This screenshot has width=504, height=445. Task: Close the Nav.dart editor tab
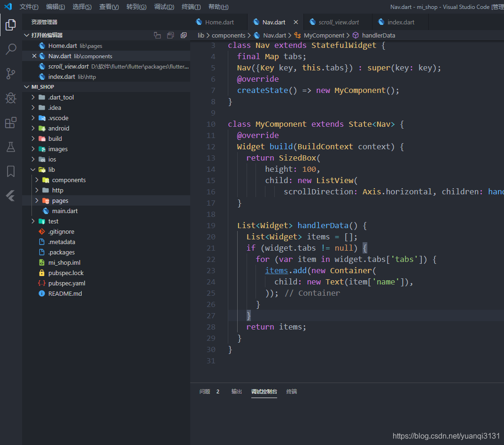click(296, 22)
